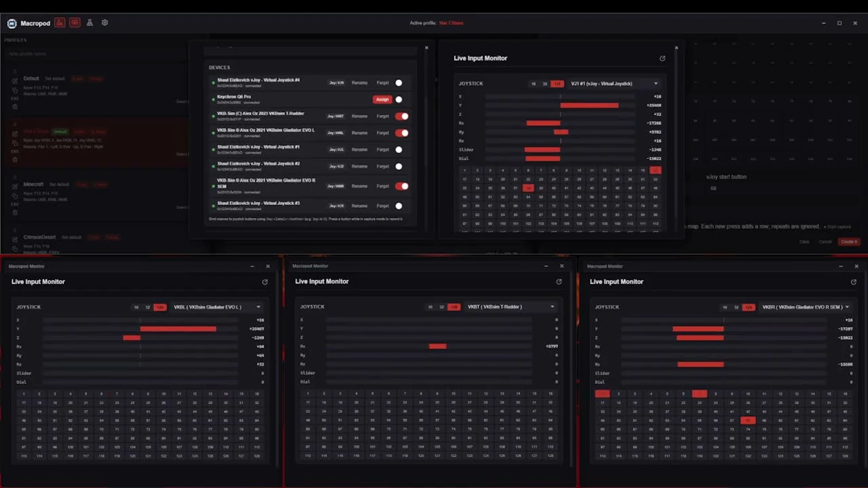The height and width of the screenshot is (488, 868).
Task: Open VJ1 #1 vJoy device dropdown
Action: [614, 84]
